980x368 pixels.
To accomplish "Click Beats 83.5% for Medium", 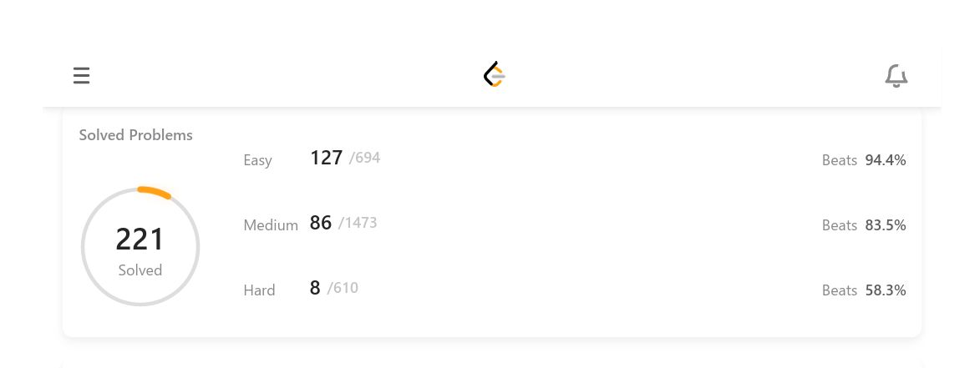I will [x=864, y=225].
